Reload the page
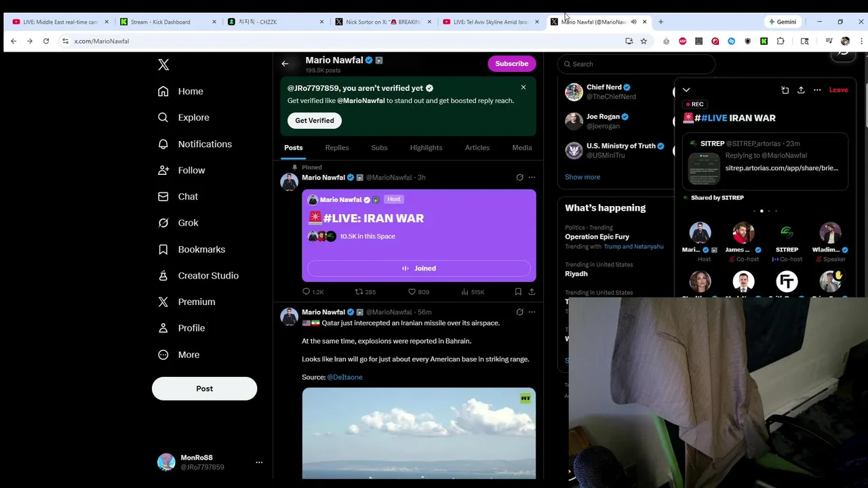Viewport: 868px width, 488px height. [x=46, y=41]
